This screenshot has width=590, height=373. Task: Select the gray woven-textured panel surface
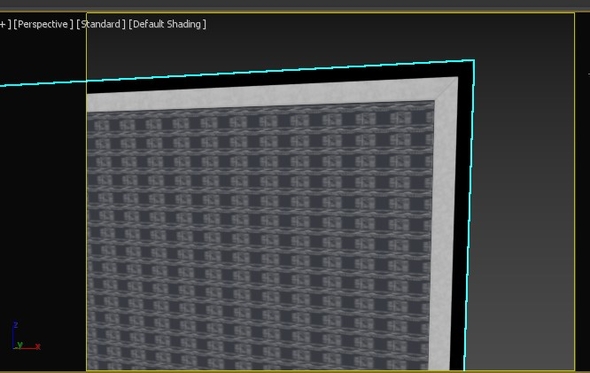260,237
